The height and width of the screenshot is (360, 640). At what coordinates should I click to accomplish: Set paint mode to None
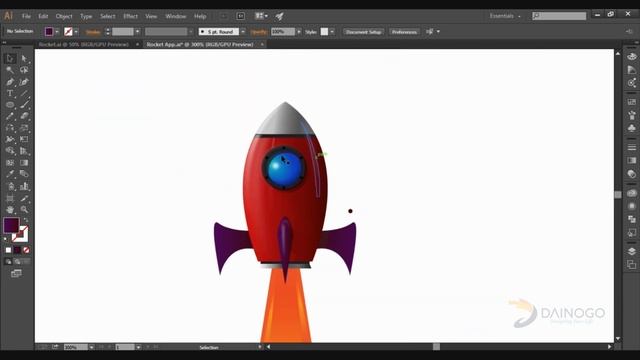click(x=26, y=250)
